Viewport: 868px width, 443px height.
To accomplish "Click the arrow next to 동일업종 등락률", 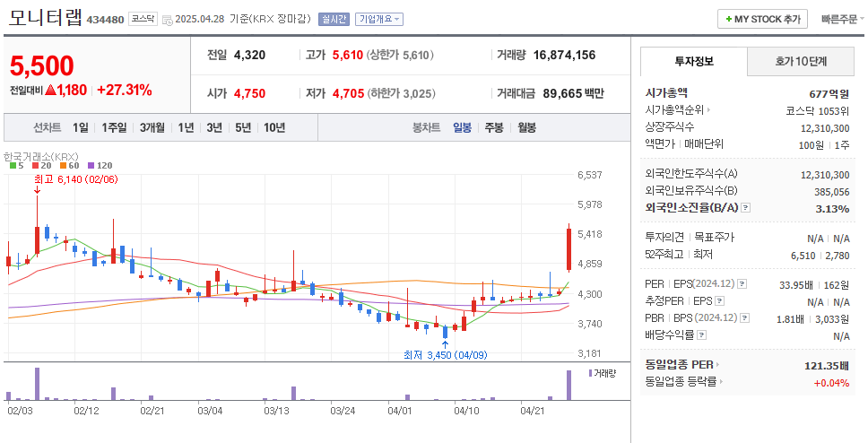I will pyautogui.click(x=723, y=381).
